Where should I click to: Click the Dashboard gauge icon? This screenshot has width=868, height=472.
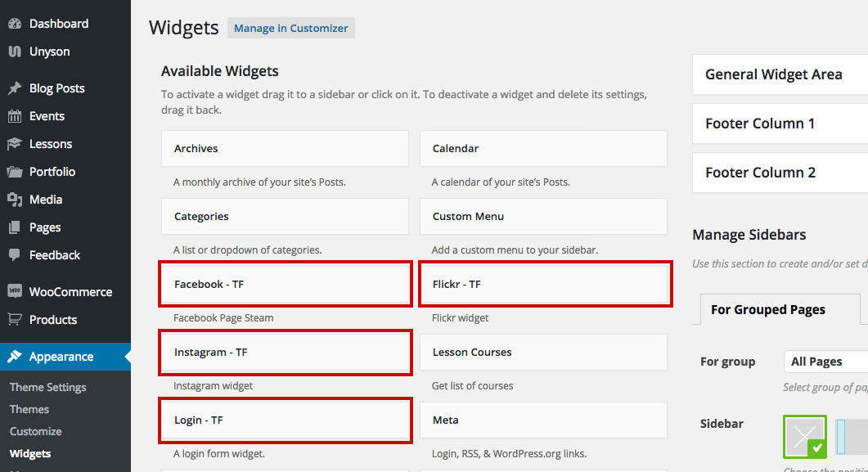(15, 24)
